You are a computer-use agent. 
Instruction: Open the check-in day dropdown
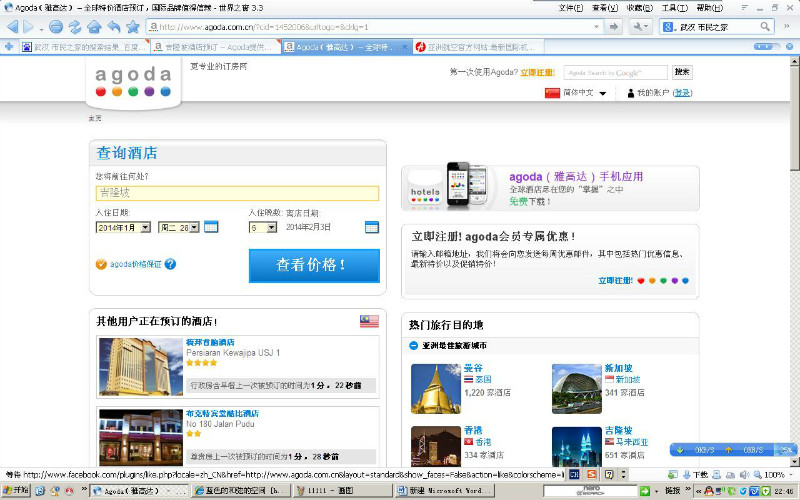[x=179, y=227]
